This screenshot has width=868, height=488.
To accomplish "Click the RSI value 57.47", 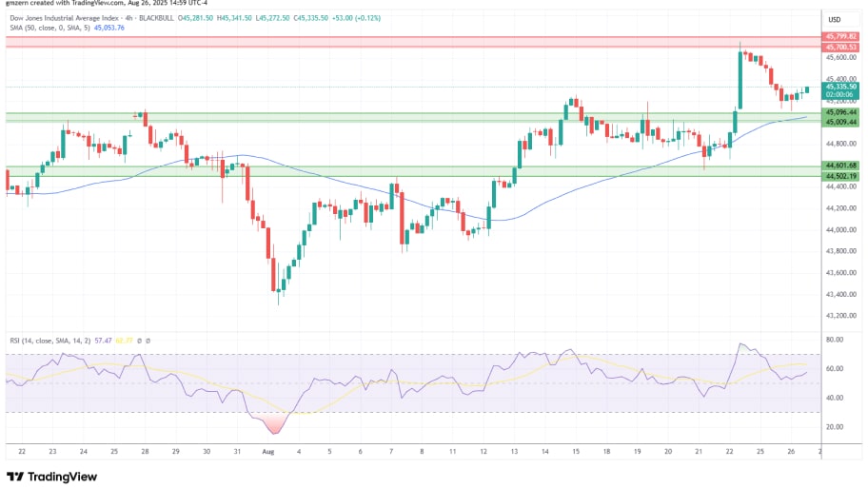I will [x=103, y=341].
